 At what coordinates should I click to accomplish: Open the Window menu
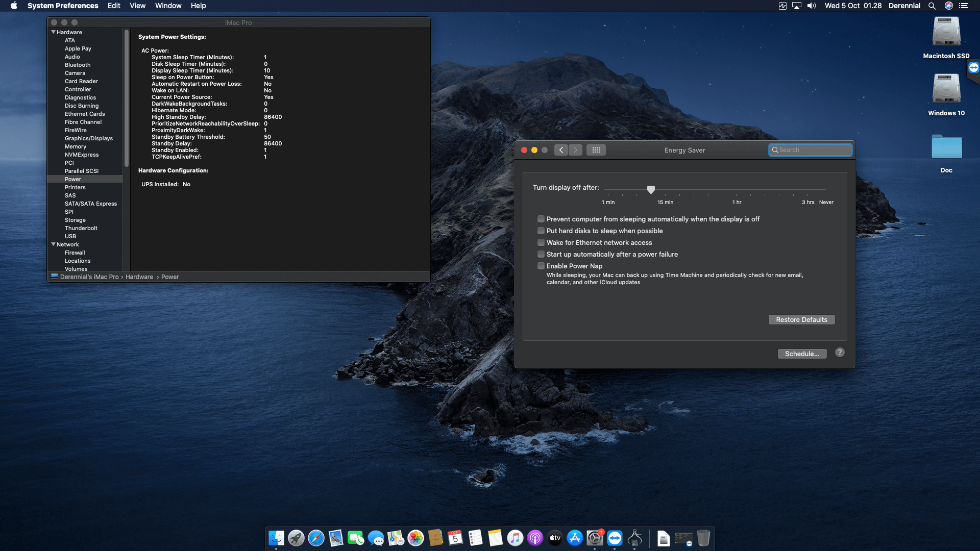pos(168,6)
